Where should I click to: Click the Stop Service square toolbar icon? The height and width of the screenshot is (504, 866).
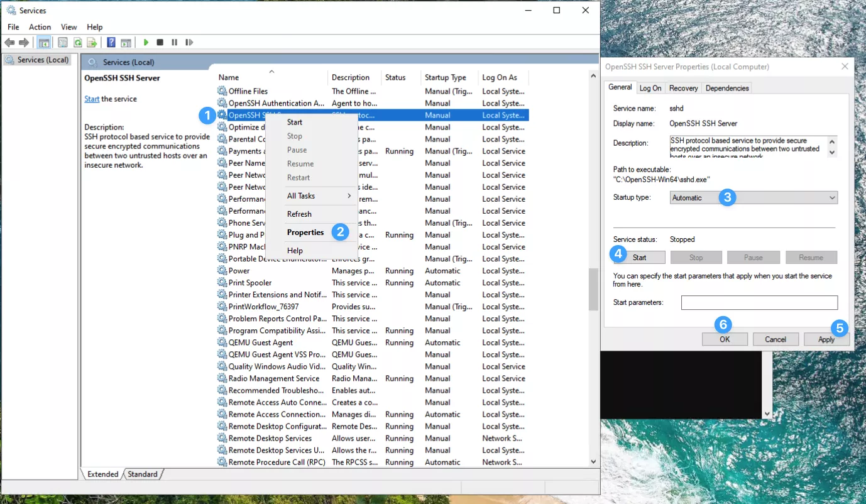pyautogui.click(x=160, y=43)
